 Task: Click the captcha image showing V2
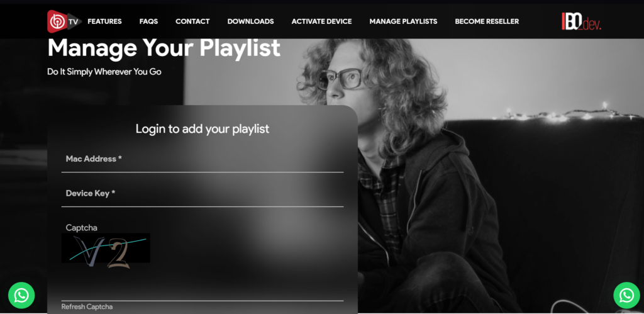click(x=106, y=248)
